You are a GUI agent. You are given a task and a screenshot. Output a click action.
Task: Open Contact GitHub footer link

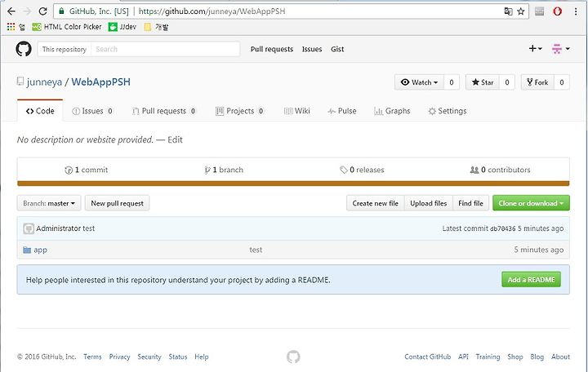(427, 356)
